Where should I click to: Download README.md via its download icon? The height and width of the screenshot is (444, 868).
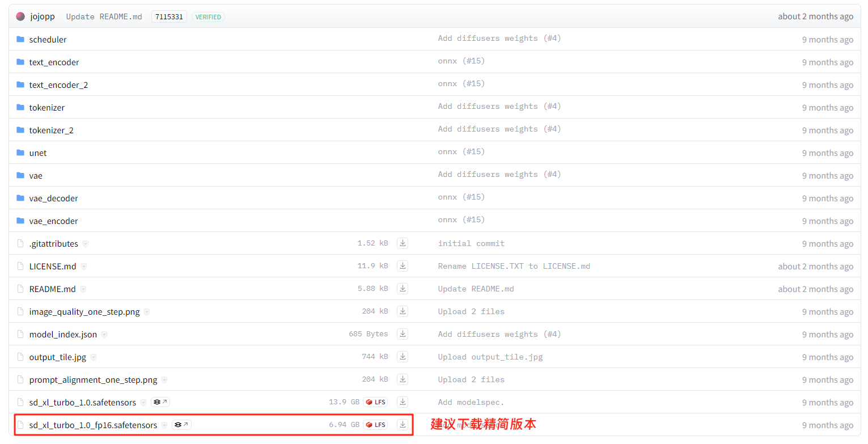coord(403,289)
